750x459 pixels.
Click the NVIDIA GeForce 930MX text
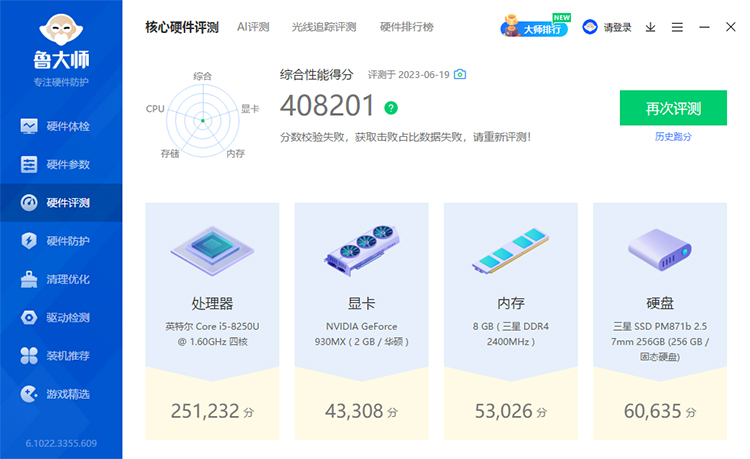point(362,334)
